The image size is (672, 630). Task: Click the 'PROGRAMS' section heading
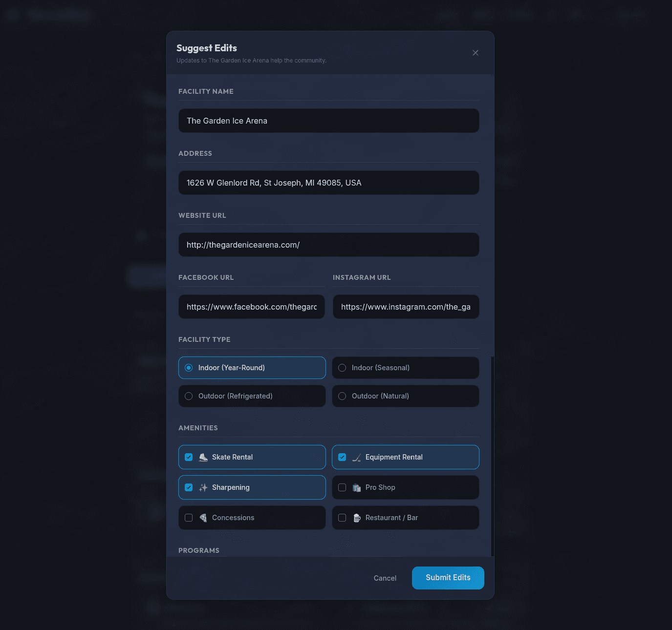(x=199, y=550)
